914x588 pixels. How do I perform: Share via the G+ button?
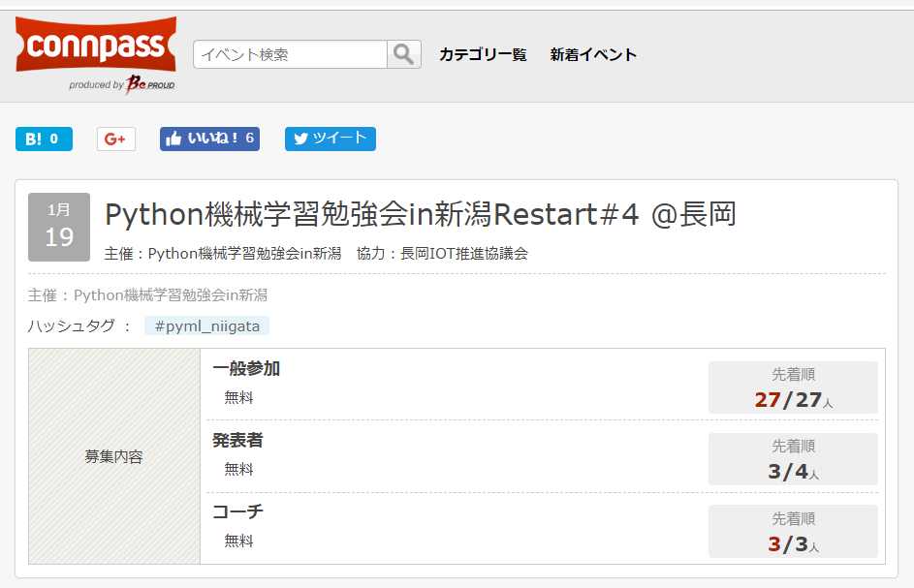(116, 139)
